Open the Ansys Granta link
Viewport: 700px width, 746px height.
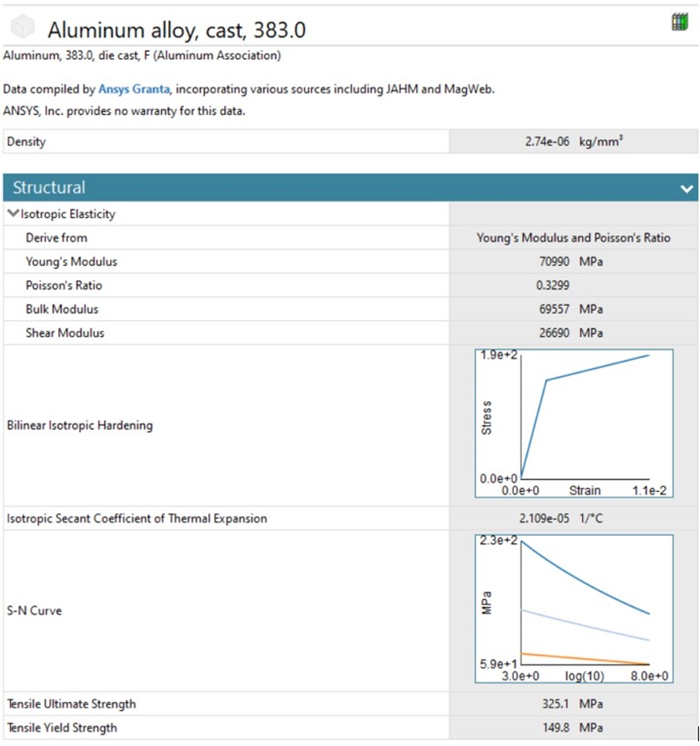[134, 89]
